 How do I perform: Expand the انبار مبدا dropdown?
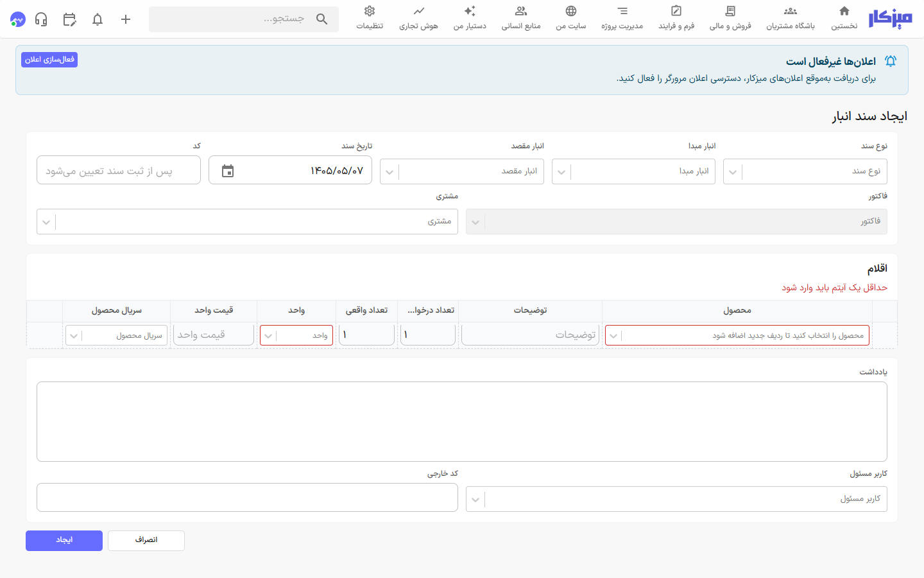tap(561, 172)
